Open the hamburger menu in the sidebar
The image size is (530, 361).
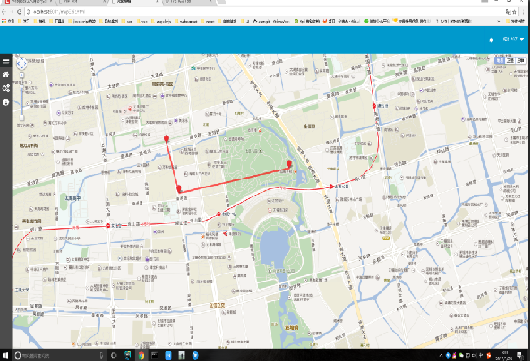6,61
